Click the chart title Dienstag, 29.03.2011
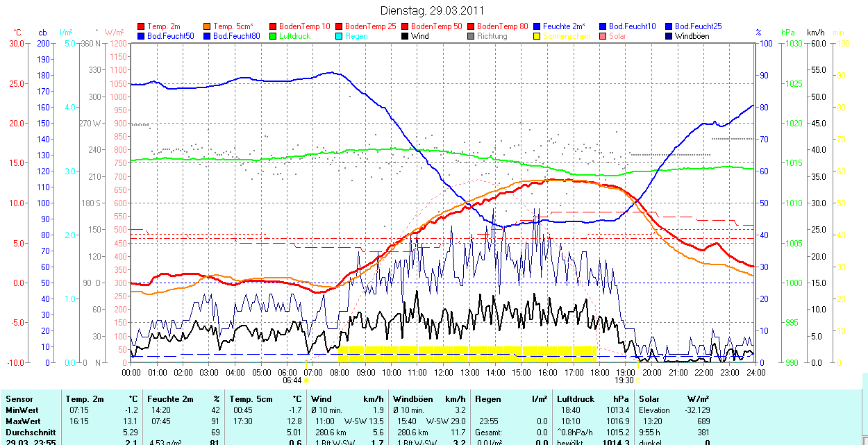 (x=433, y=10)
